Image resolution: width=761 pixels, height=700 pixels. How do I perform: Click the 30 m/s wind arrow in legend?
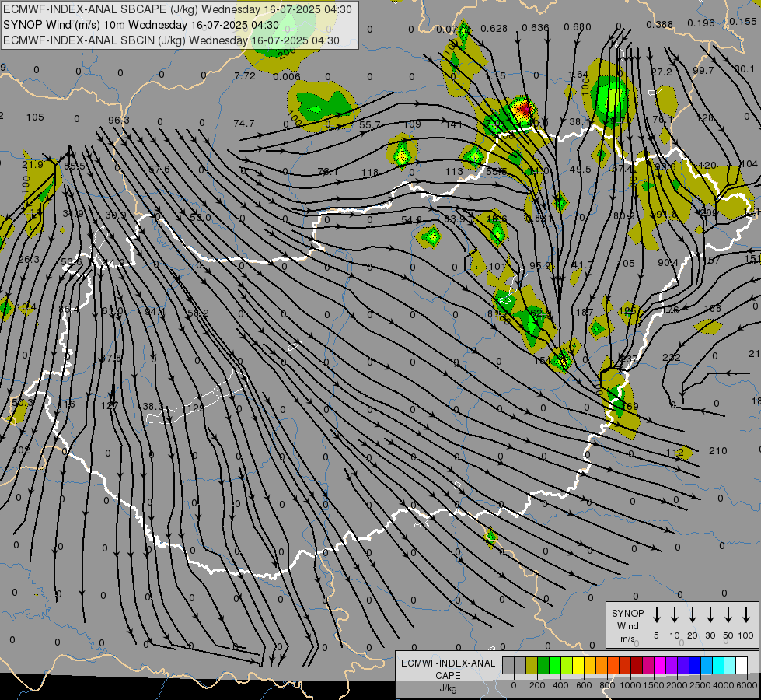click(710, 615)
